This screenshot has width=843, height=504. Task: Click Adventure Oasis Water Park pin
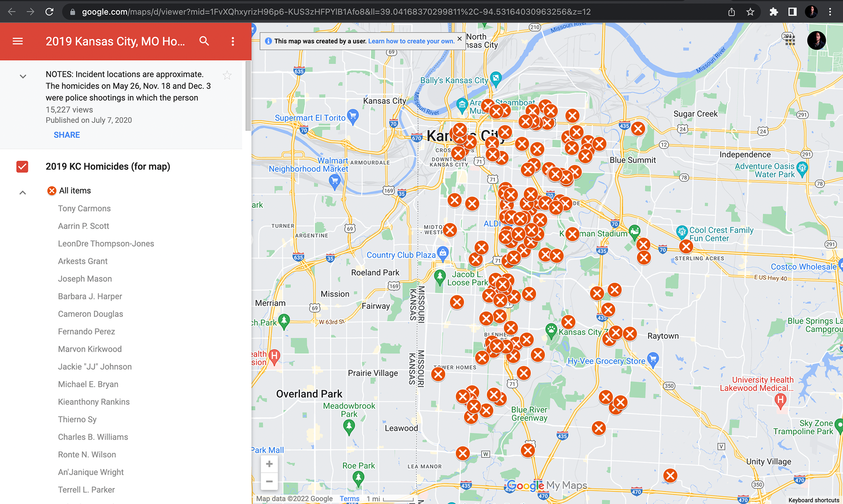tap(802, 169)
